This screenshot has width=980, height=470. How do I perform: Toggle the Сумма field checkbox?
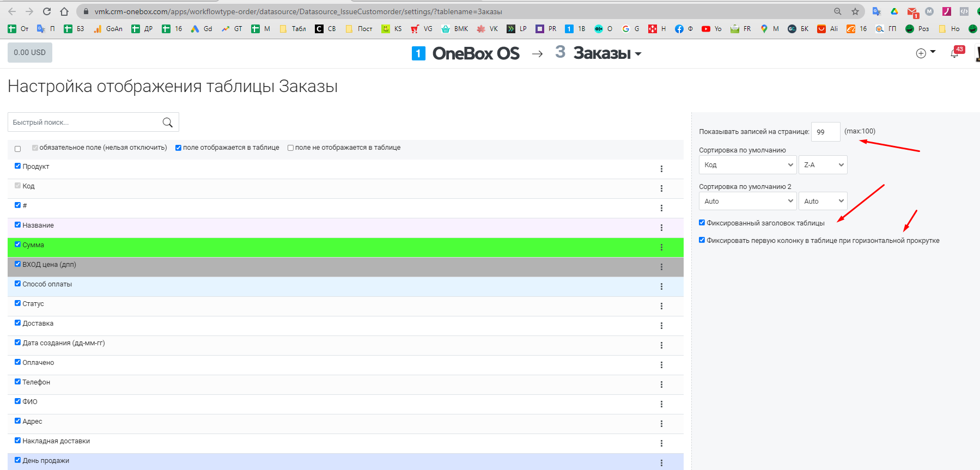coord(17,245)
